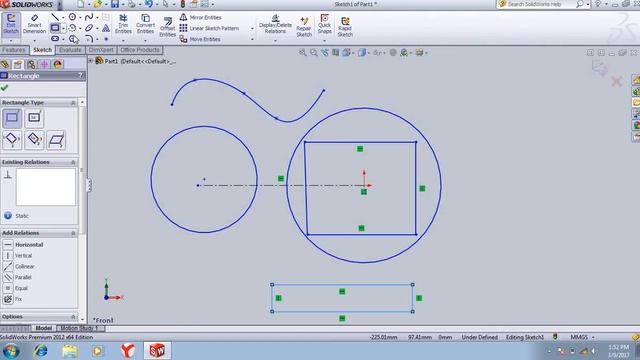Collapse the Add Relations section
This screenshot has width=640, height=360.
point(73,233)
